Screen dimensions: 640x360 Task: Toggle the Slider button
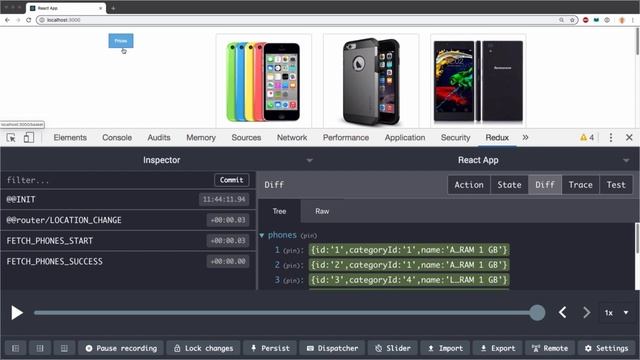point(393,348)
